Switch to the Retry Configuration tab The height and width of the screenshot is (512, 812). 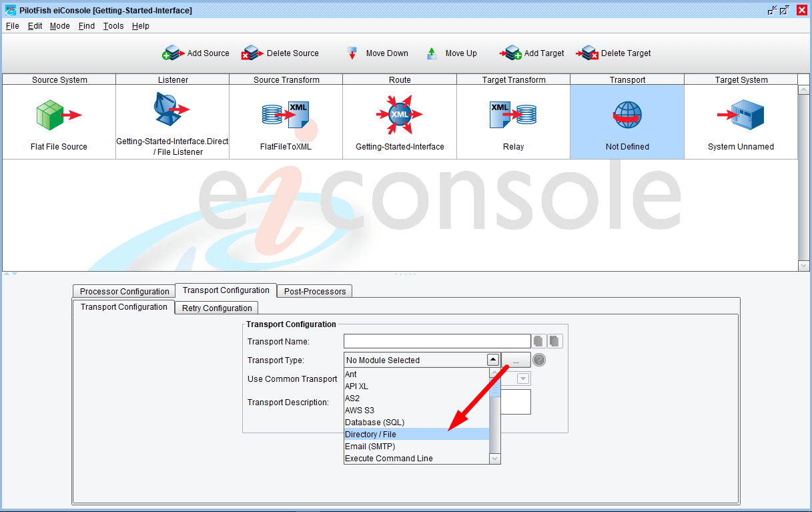pos(217,308)
